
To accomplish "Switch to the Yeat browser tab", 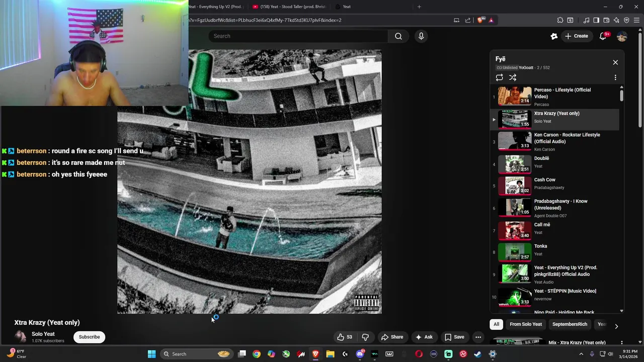I will [x=372, y=7].
